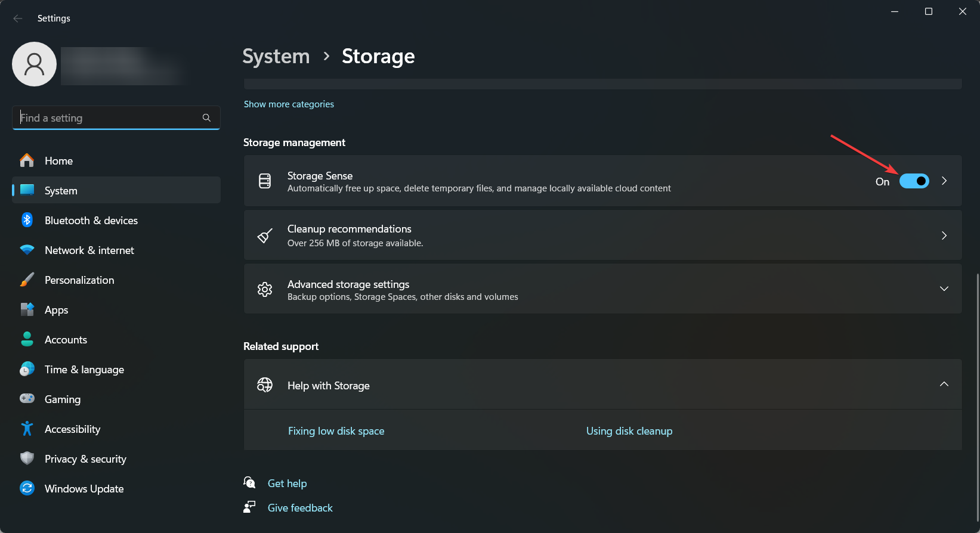Click the Personalization paintbrush icon

pyautogui.click(x=27, y=280)
